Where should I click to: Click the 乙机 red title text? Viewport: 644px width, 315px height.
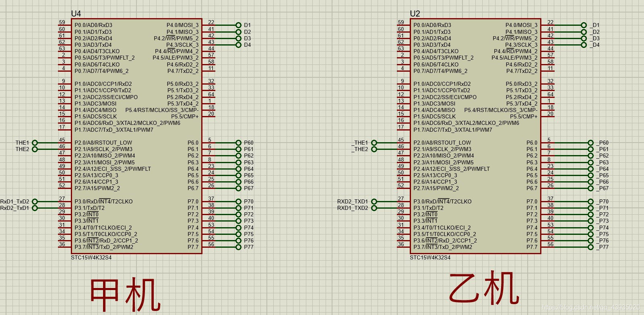pos(484,288)
